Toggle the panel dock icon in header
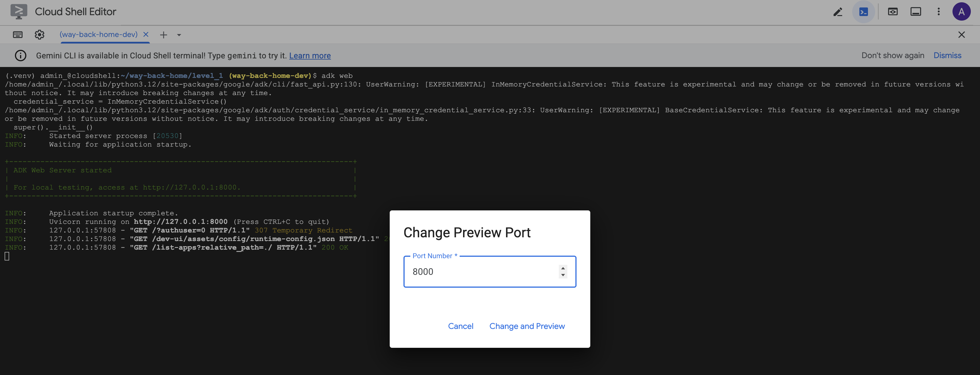 pos(916,12)
